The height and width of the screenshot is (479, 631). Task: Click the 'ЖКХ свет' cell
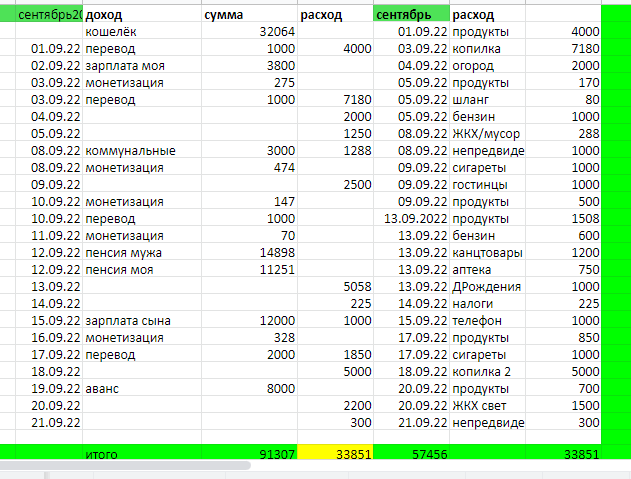point(487,406)
